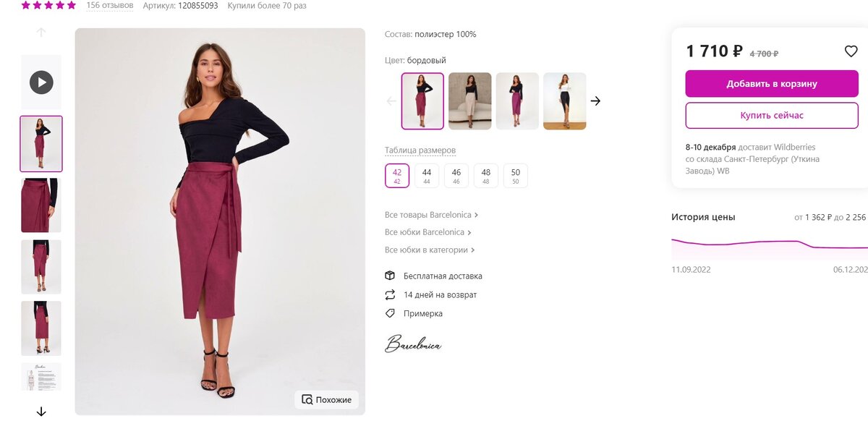The image size is (868, 421).
Task: Show previous color options with left arrow
Action: pyautogui.click(x=391, y=101)
